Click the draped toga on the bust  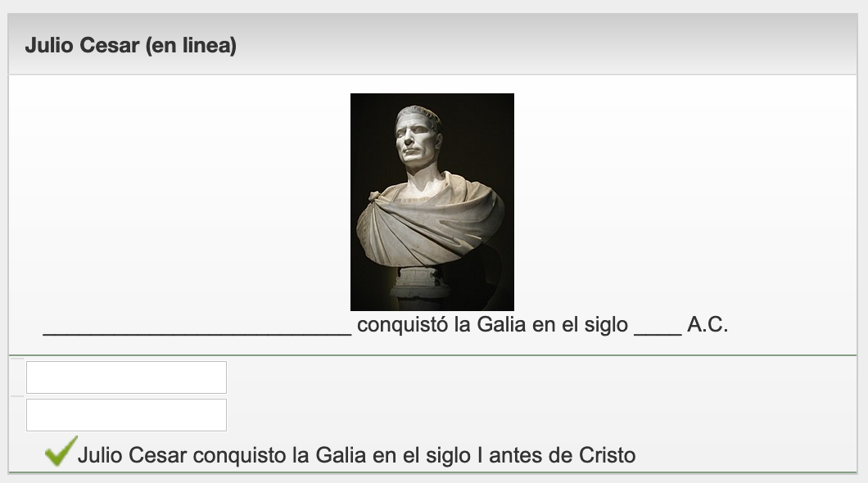tap(430, 221)
